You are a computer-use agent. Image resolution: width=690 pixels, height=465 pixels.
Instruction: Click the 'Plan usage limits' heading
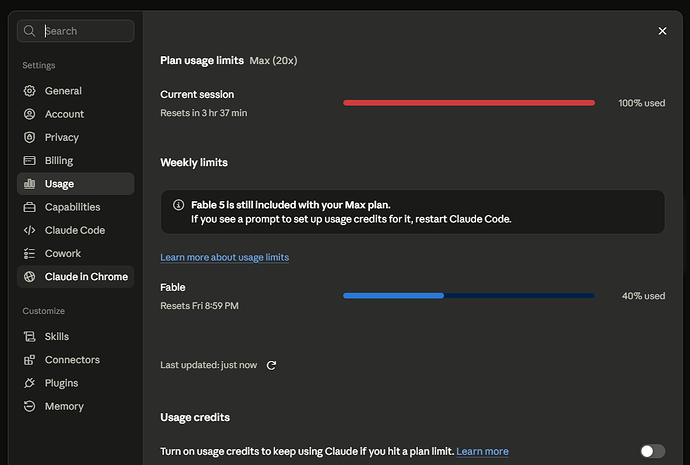202,61
